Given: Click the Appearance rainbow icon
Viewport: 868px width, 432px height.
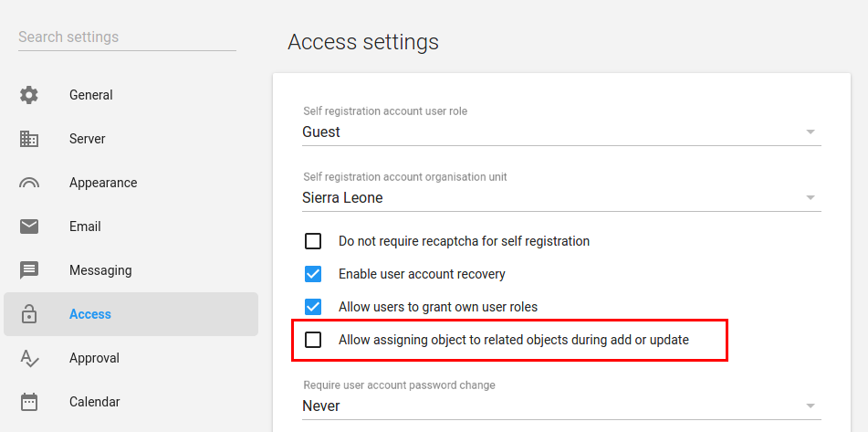Looking at the screenshot, I should (29, 183).
